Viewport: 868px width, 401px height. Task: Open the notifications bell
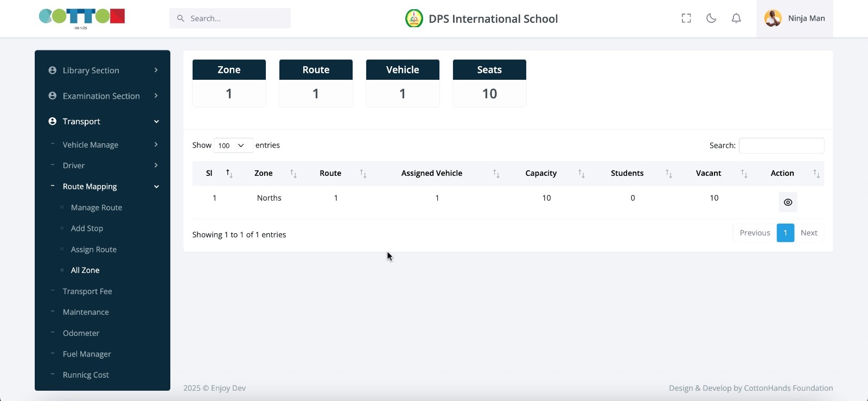pyautogui.click(x=736, y=18)
